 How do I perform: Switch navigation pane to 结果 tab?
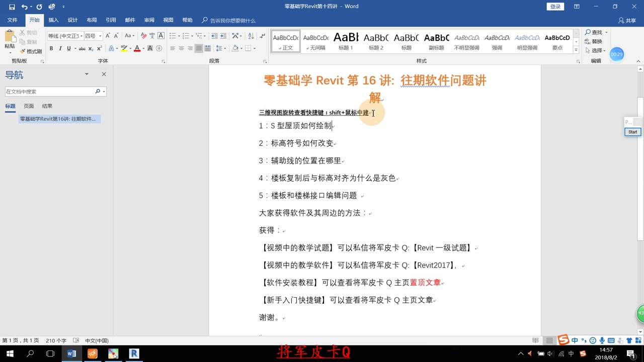pos(47,106)
